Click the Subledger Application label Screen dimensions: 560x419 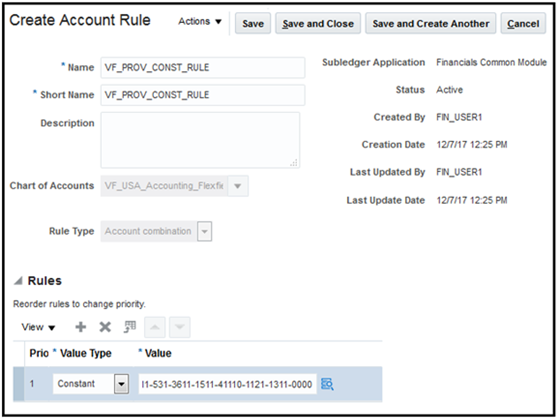click(x=374, y=63)
